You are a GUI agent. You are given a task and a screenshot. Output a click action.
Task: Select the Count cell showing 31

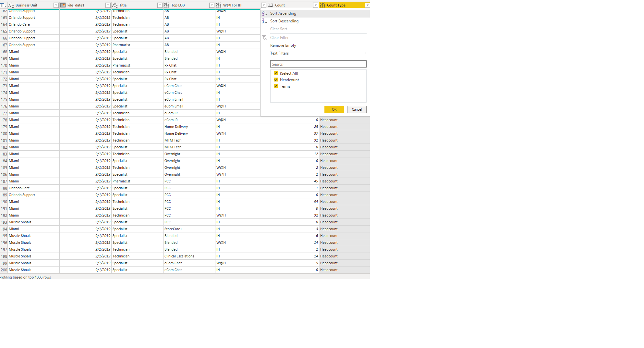point(293,141)
